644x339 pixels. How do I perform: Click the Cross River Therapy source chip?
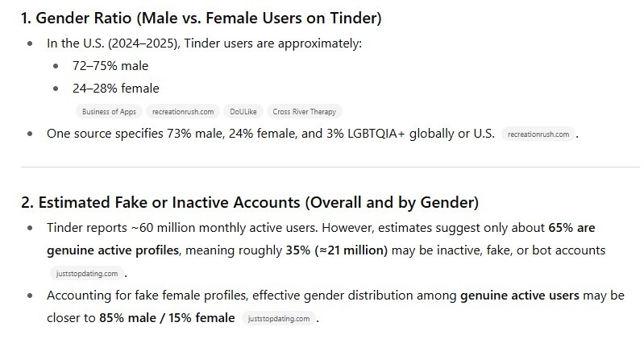(x=304, y=112)
